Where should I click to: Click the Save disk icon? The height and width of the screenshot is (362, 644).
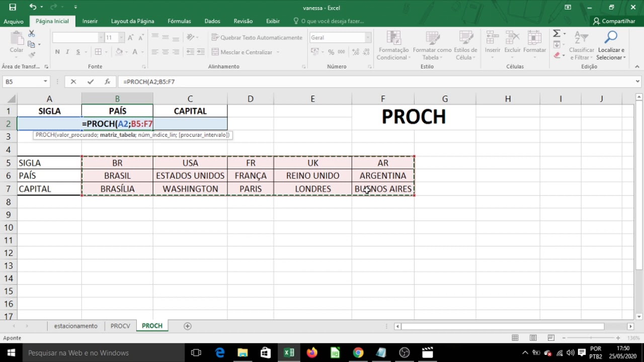(x=13, y=7)
